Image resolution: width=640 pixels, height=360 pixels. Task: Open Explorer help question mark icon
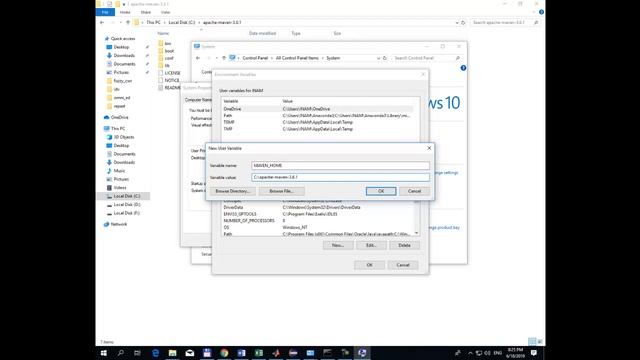pyautogui.click(x=541, y=12)
